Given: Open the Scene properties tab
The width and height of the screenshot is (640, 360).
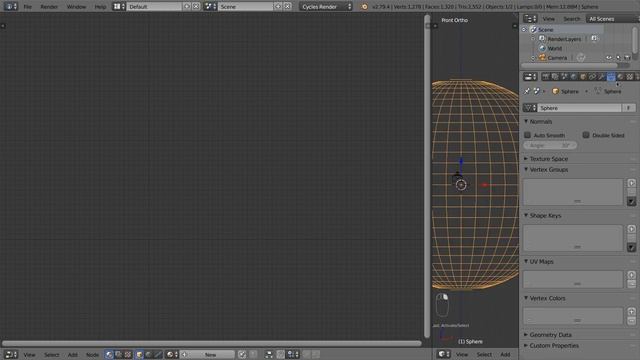Looking at the screenshot, I should pos(564,77).
